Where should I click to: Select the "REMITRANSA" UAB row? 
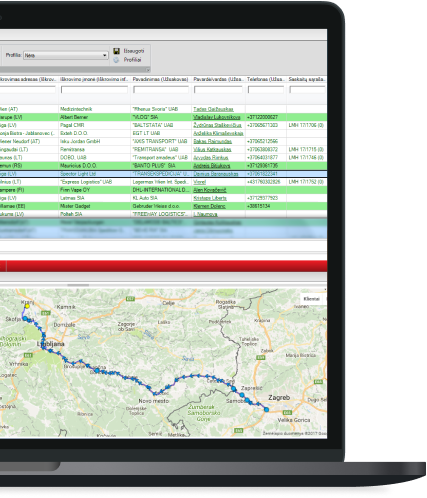pyautogui.click(x=163, y=150)
